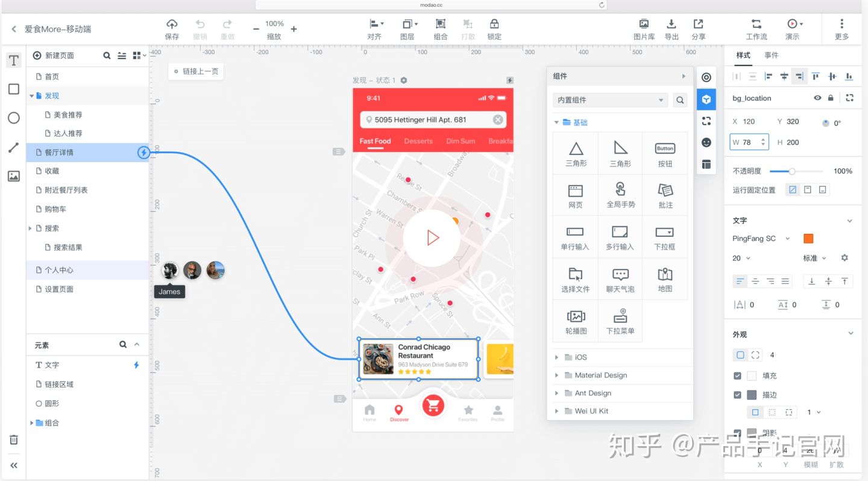Image resolution: width=868 pixels, height=481 pixels.
Task: Collapse the 发现 page group
Action: (x=31, y=95)
